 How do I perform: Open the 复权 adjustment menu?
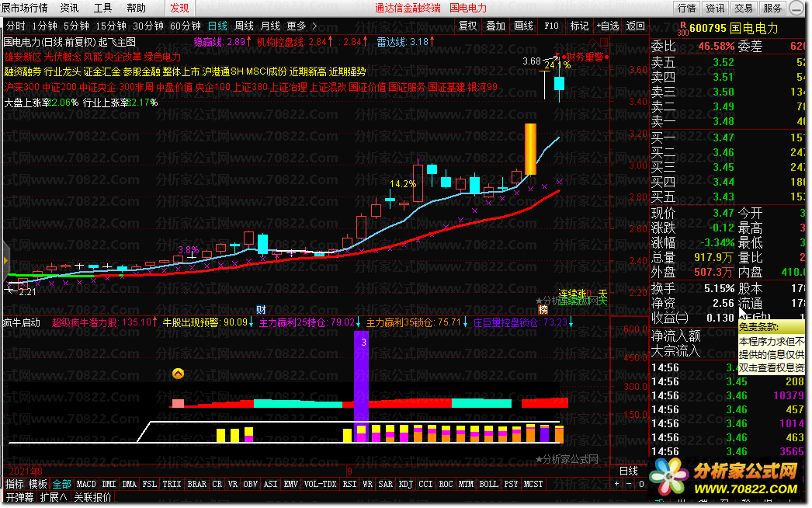[467, 26]
